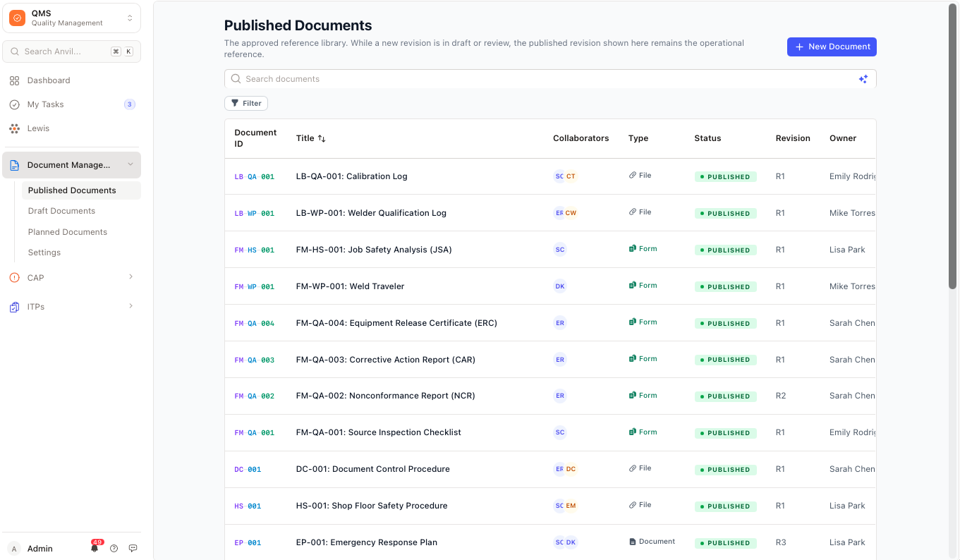Click the AI sparkle icon in search bar

(863, 79)
